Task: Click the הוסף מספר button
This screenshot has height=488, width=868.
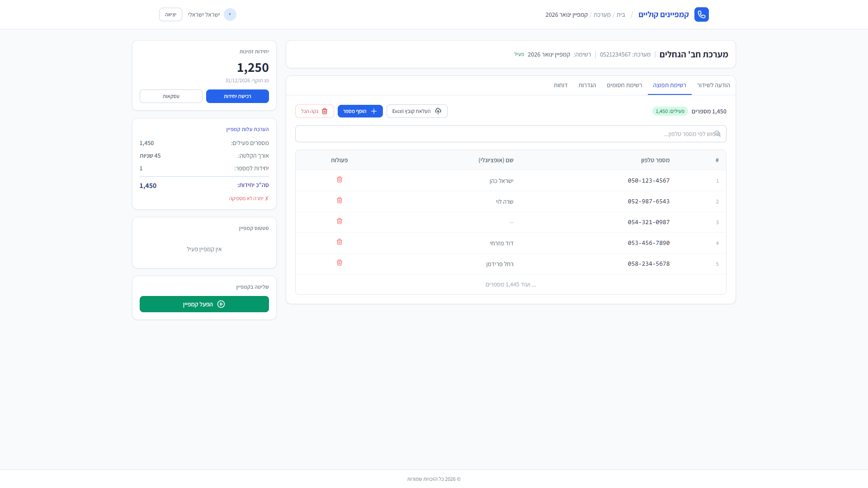Action: (x=360, y=111)
